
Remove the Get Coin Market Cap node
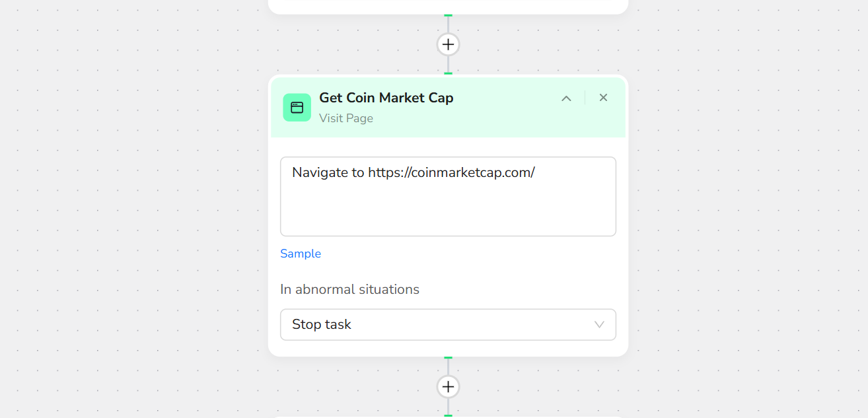(603, 98)
